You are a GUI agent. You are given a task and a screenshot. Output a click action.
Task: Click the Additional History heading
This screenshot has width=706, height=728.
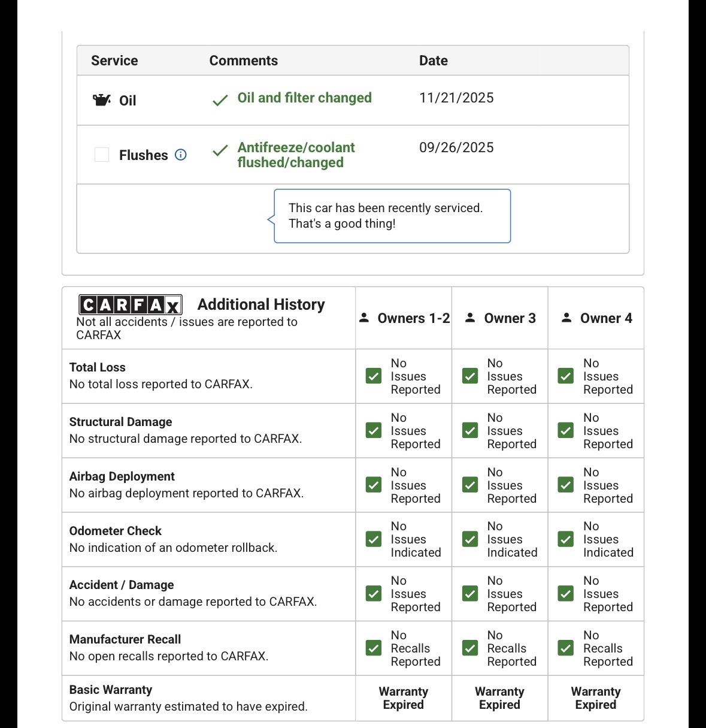point(261,304)
